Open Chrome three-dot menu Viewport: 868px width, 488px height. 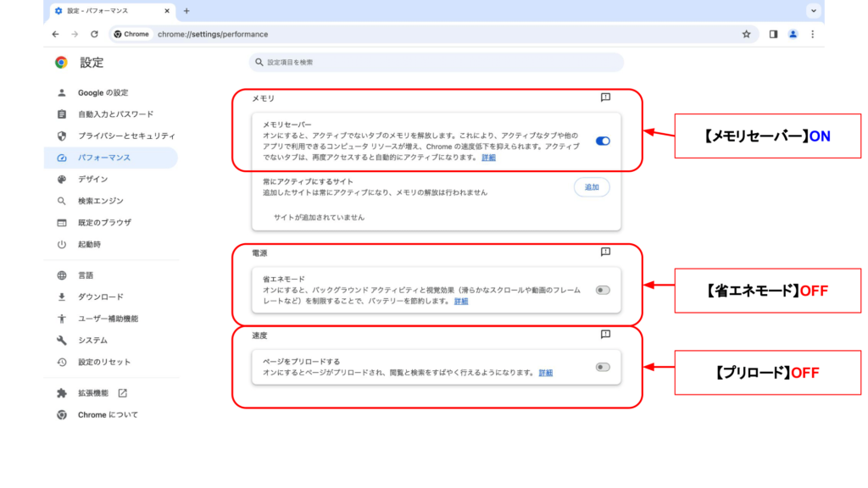(812, 34)
